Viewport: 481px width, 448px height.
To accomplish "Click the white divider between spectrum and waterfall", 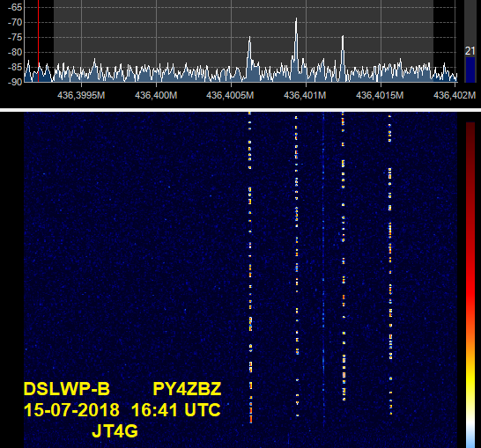I will click(240, 110).
